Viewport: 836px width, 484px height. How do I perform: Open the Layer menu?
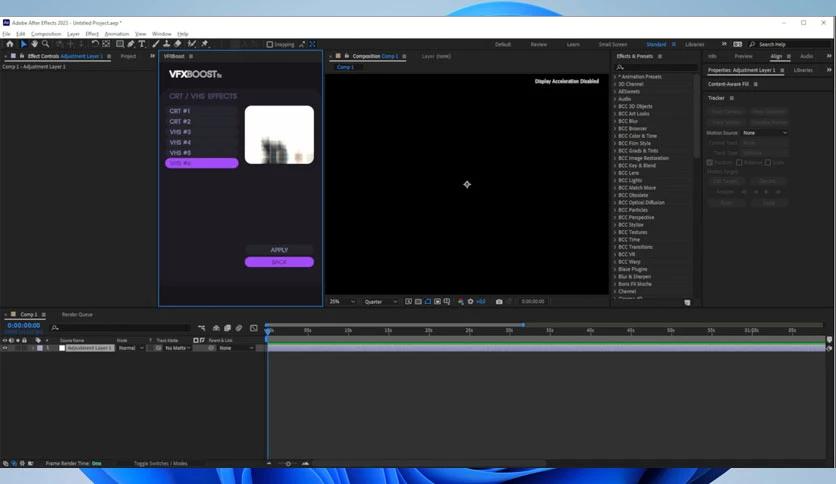point(73,34)
